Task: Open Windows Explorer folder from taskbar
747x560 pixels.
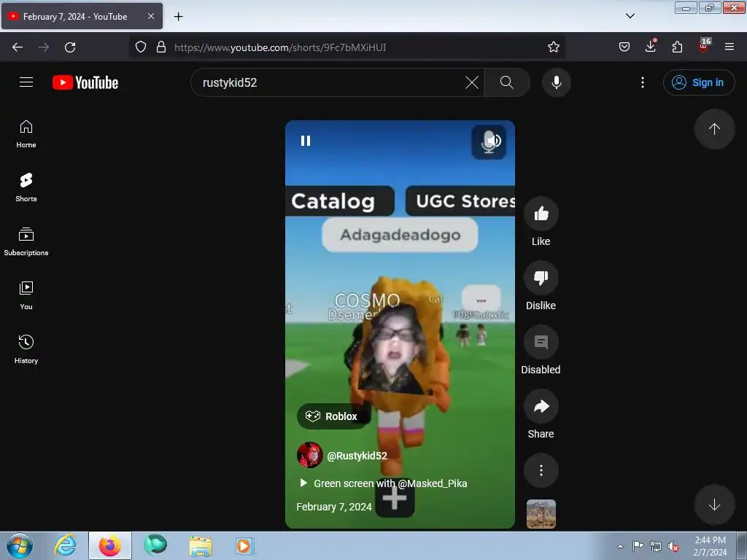Action: [x=201, y=545]
